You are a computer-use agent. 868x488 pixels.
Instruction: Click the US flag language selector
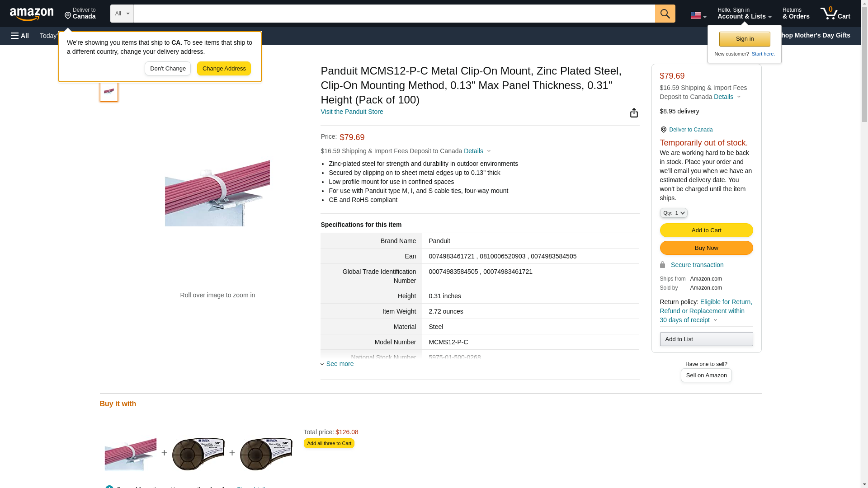coord(698,15)
